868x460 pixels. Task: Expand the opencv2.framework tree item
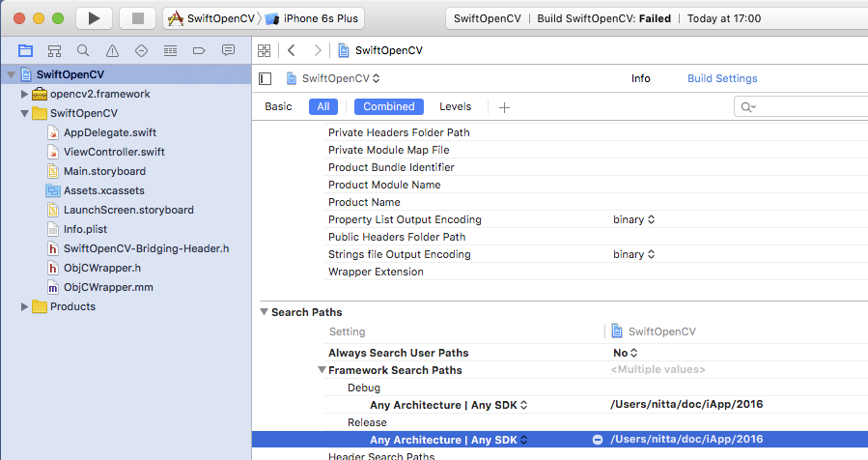[25, 94]
